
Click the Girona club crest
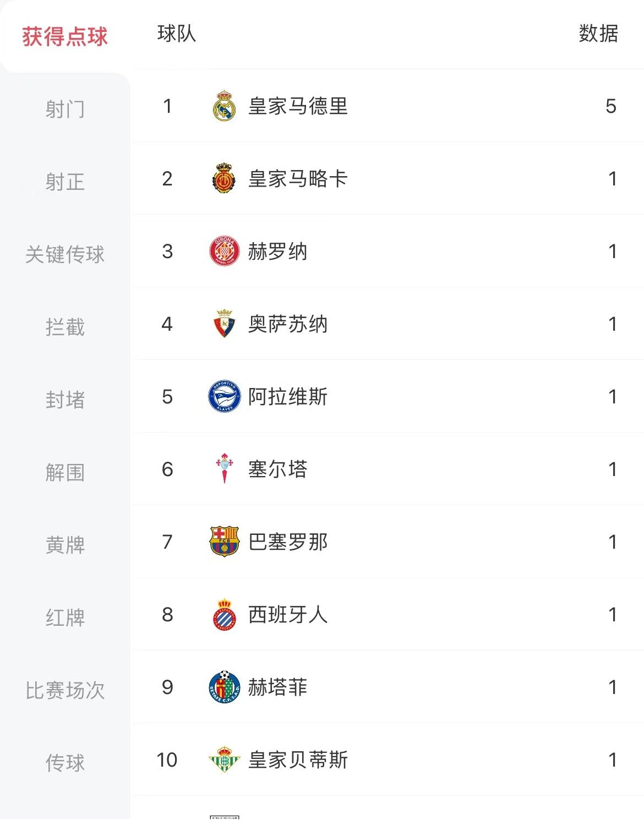coord(224,252)
